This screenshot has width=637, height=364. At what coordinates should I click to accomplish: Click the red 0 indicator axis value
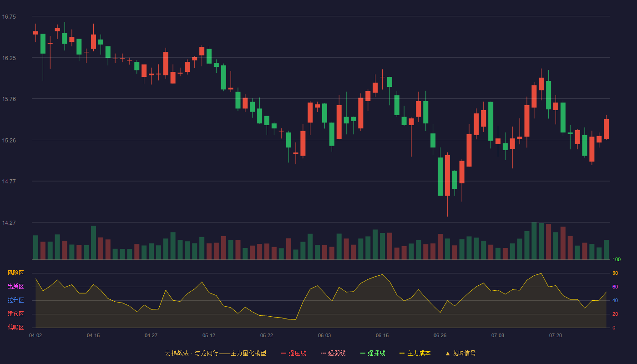pos(614,328)
